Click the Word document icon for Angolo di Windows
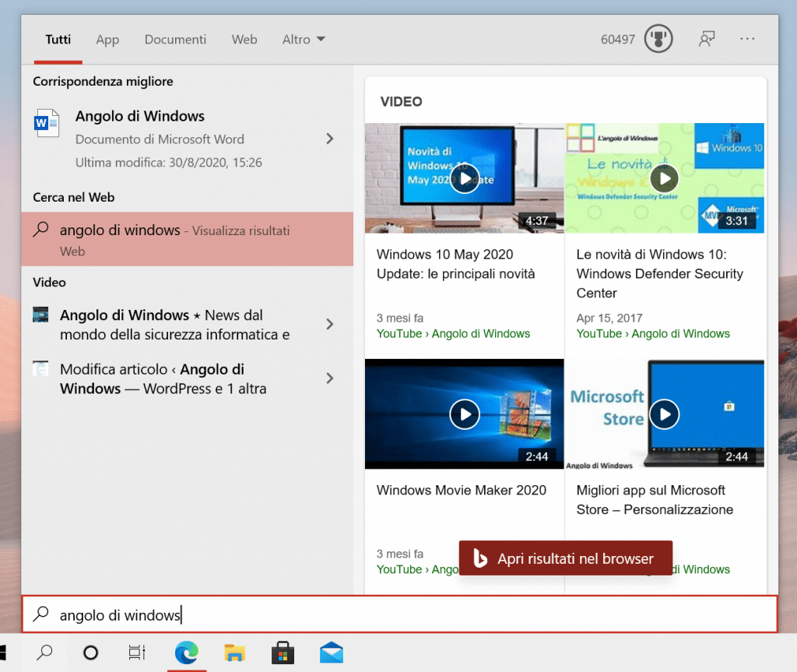Image resolution: width=797 pixels, height=672 pixels. pos(46,125)
